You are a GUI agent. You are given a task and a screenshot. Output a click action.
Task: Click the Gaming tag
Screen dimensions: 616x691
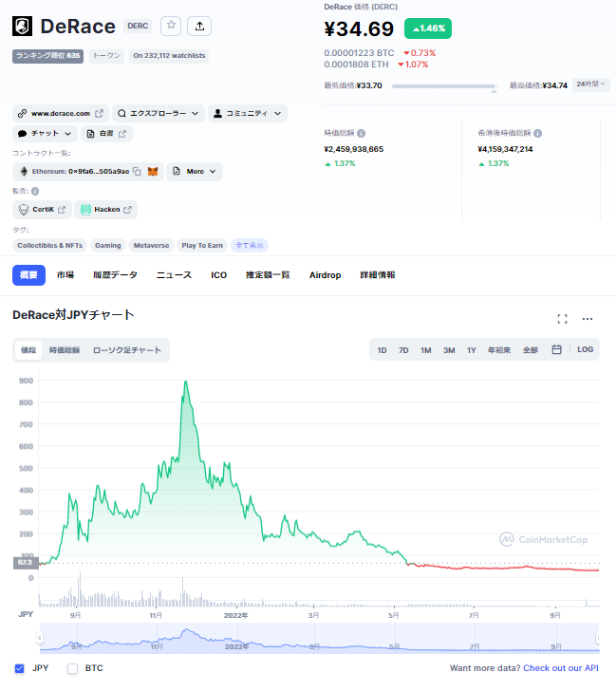[x=108, y=246]
